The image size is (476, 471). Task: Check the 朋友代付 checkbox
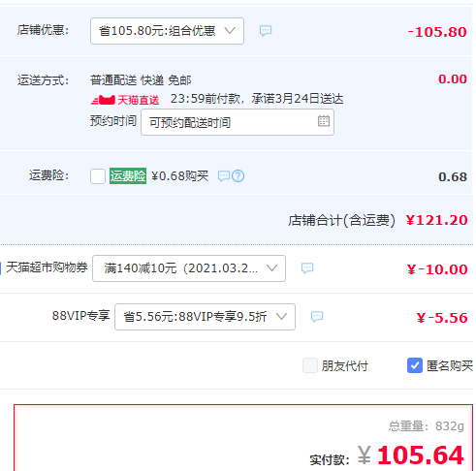click(x=310, y=365)
